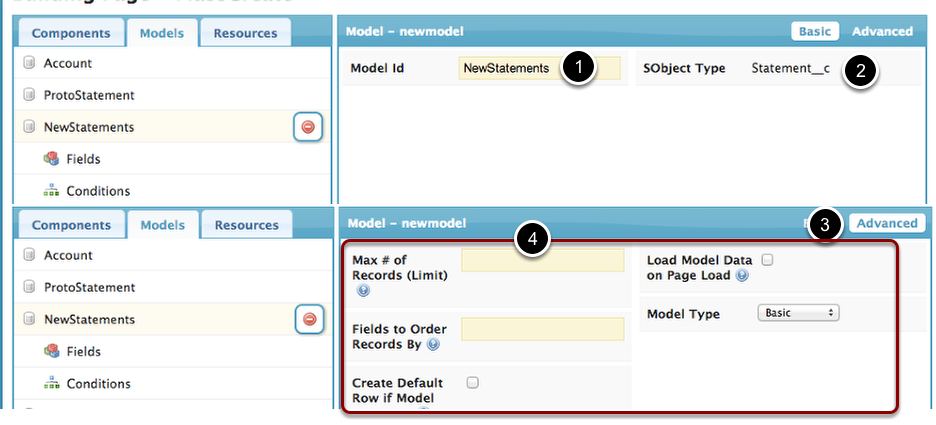Click red delete icon beside lower NewStatements

[x=308, y=319]
